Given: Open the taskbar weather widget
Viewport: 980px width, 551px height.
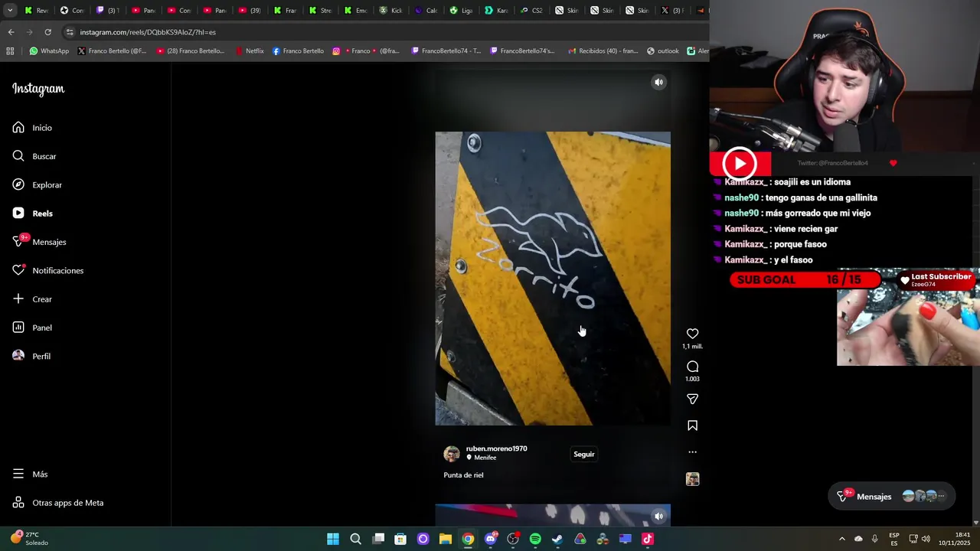Looking at the screenshot, I should [x=31, y=539].
